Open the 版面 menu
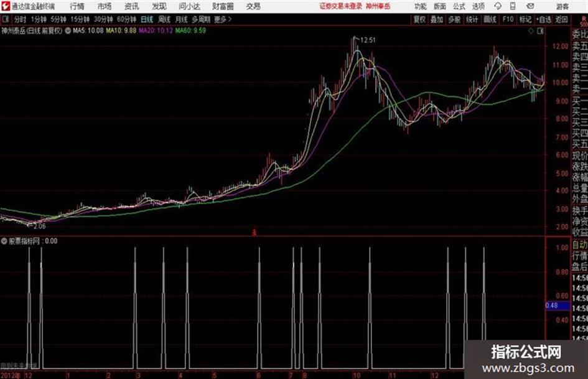588x379 pixels. [439, 6]
